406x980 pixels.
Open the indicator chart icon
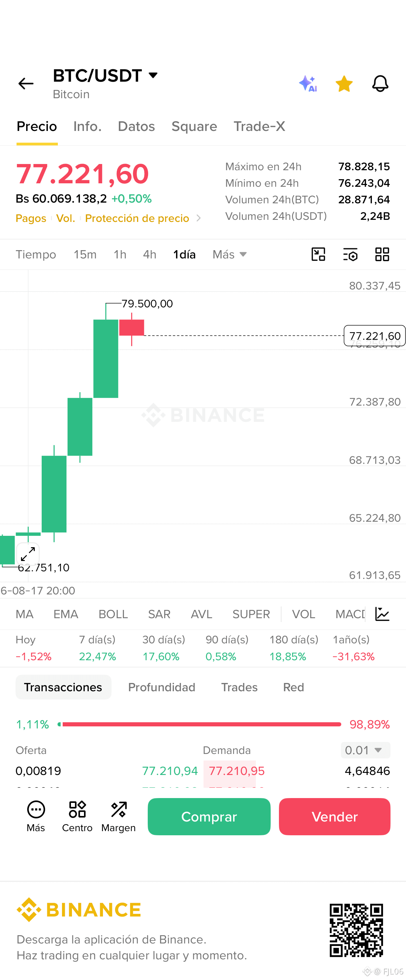(382, 614)
